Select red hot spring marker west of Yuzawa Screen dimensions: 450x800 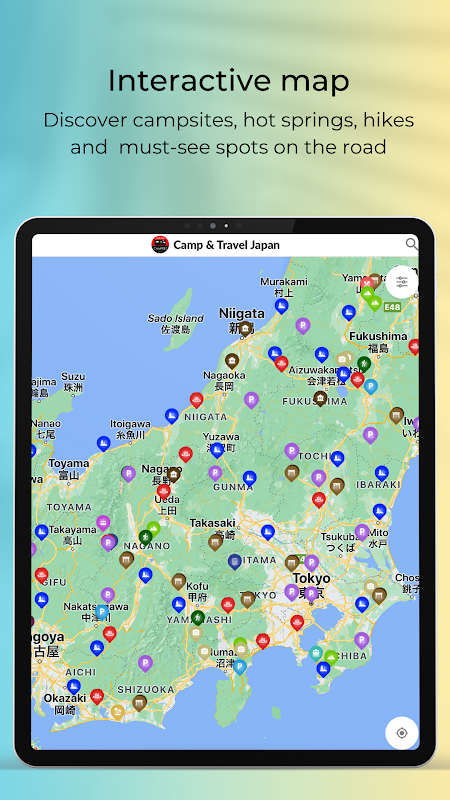186,454
